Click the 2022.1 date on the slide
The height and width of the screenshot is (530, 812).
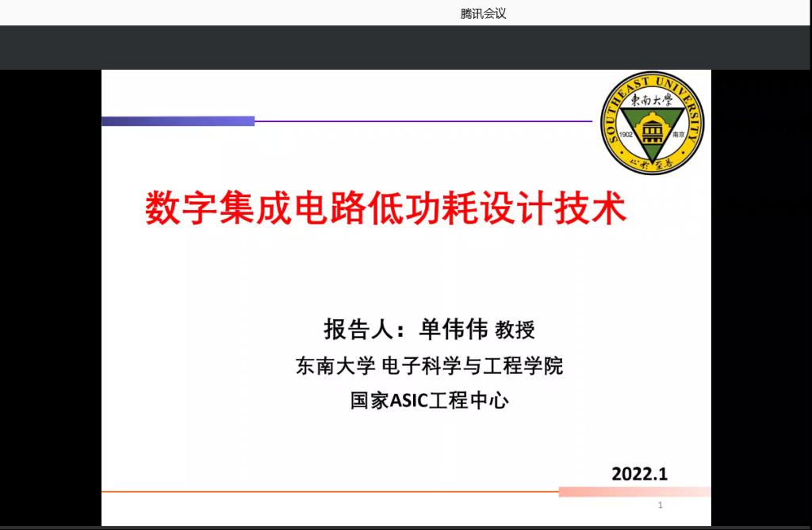click(x=639, y=474)
